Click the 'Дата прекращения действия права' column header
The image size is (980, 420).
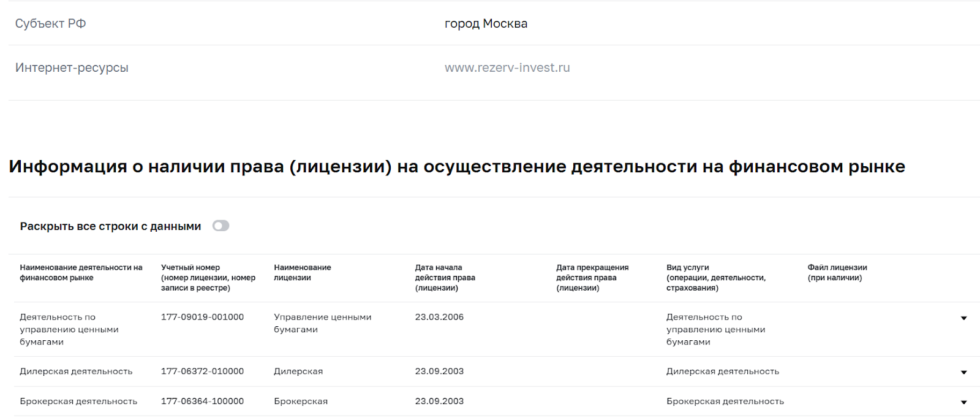tap(592, 278)
